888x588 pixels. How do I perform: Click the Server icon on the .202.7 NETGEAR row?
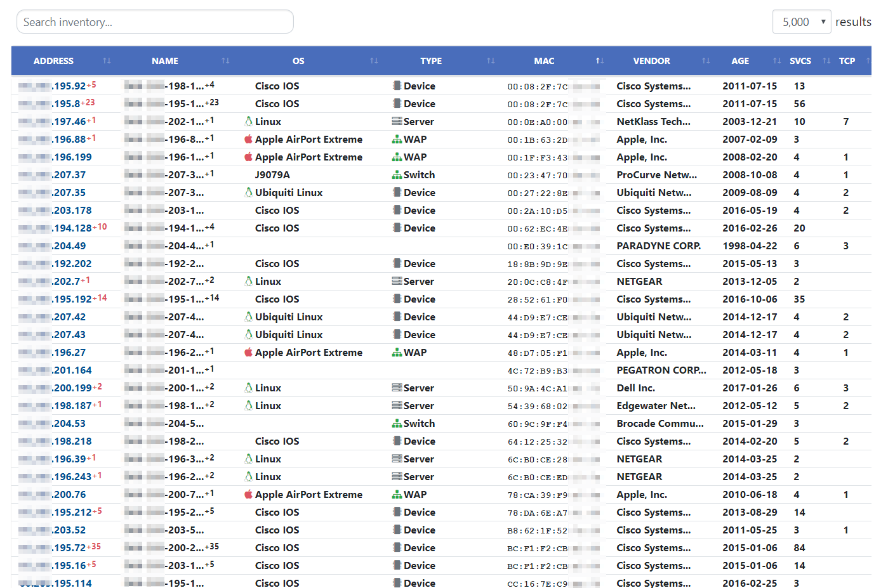(396, 281)
